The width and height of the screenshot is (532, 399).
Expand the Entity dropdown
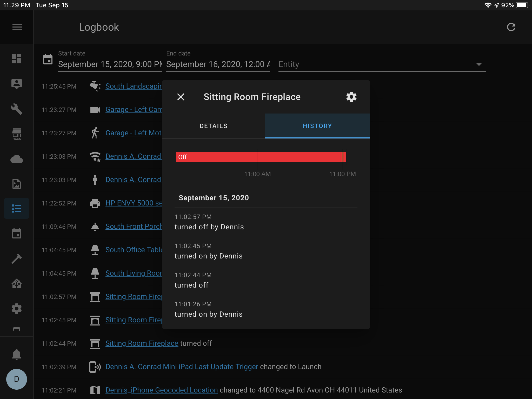coord(479,64)
